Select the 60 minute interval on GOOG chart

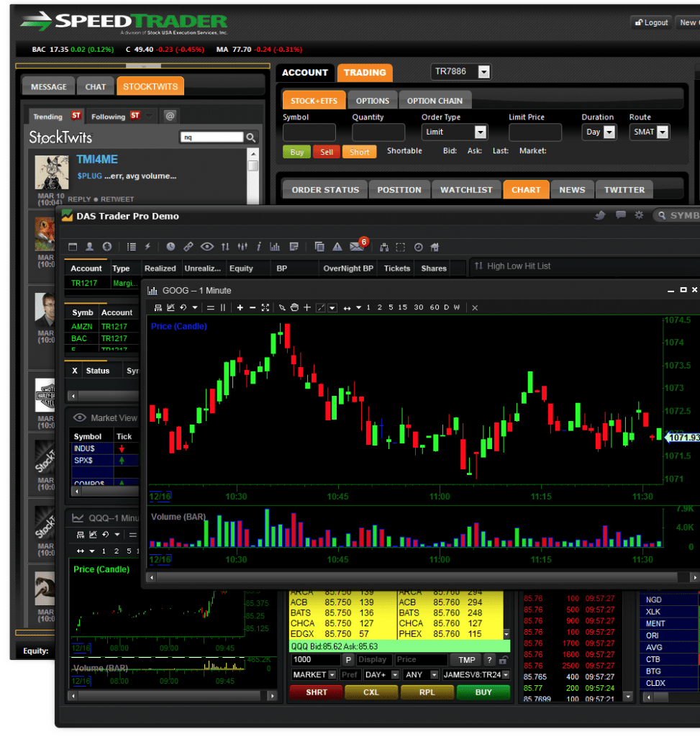[x=435, y=307]
